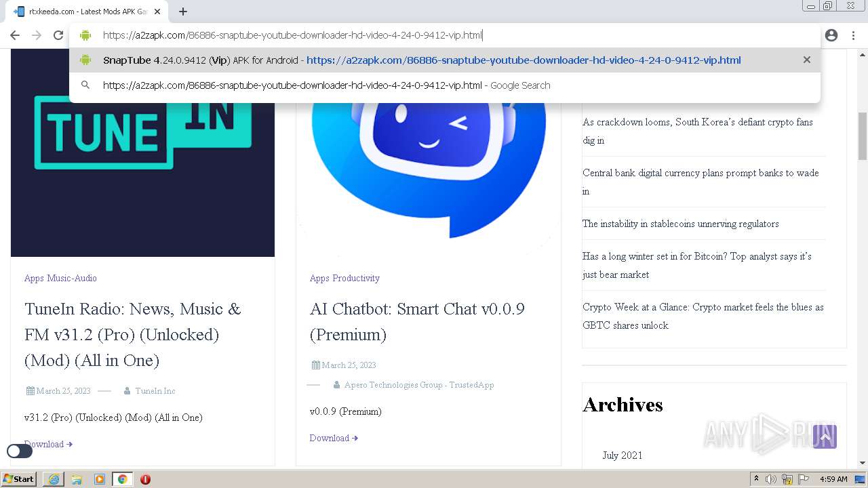Switch to the rtxkeeda.com tab
Viewport: 868px width, 488px height.
tap(88, 12)
